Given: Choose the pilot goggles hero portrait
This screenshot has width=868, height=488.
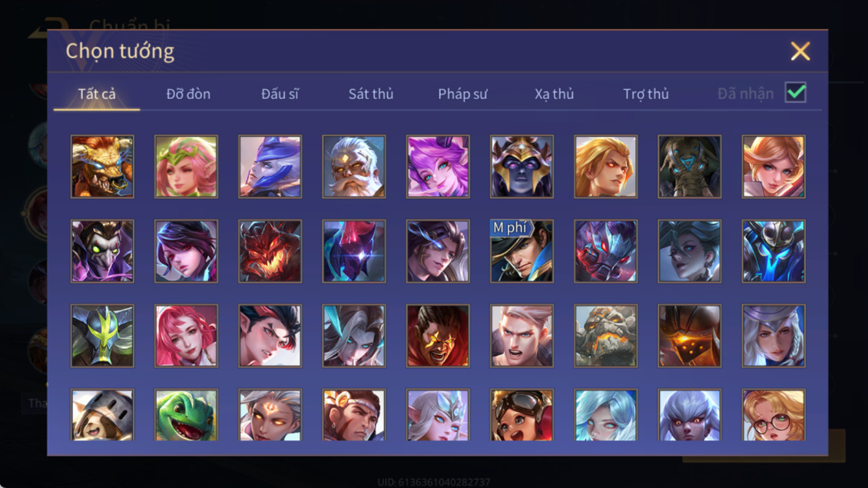Looking at the screenshot, I should pyautogui.click(x=522, y=415).
